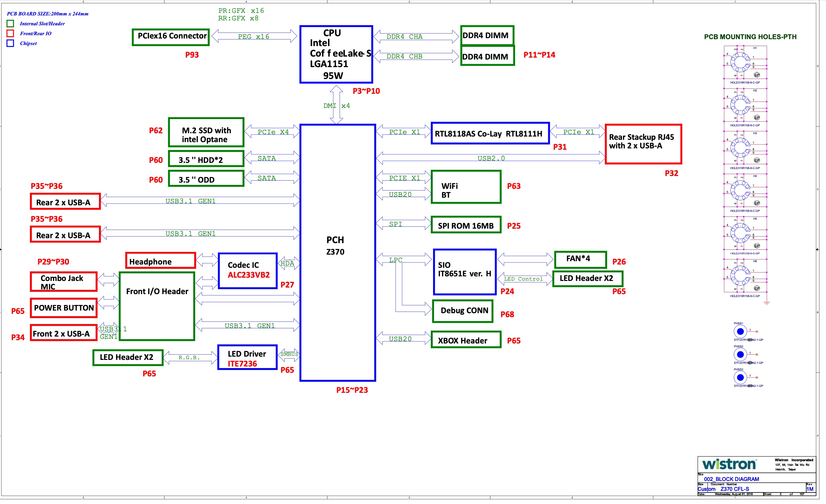
Task: Click the H5 mounting hole symbol
Action: click(740, 233)
